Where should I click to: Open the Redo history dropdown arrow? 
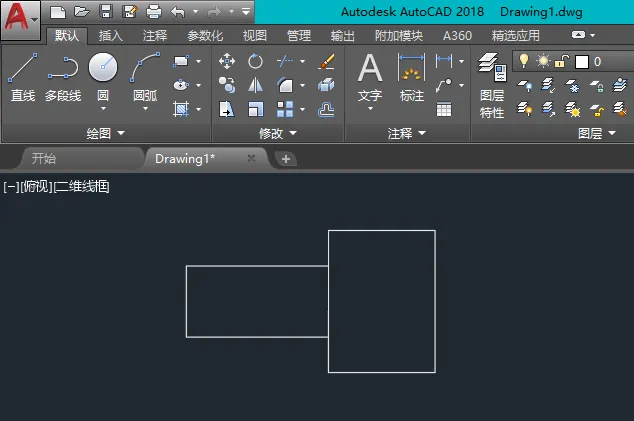pyautogui.click(x=232, y=12)
